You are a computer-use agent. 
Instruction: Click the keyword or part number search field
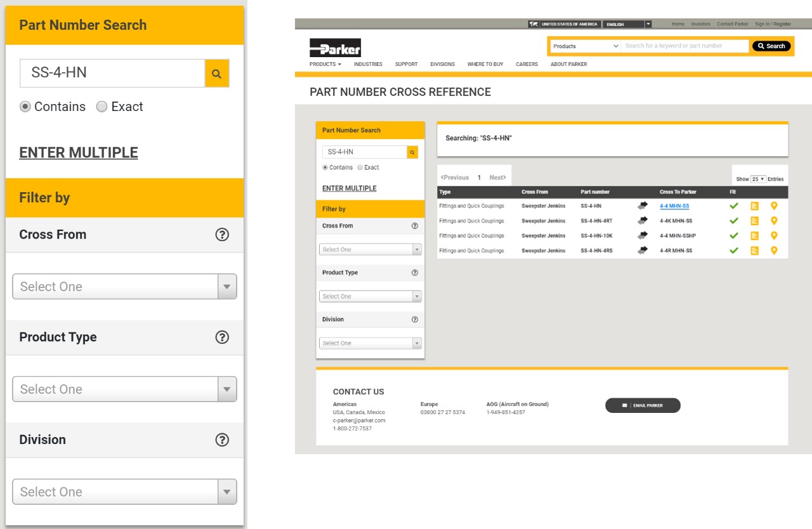(684, 46)
